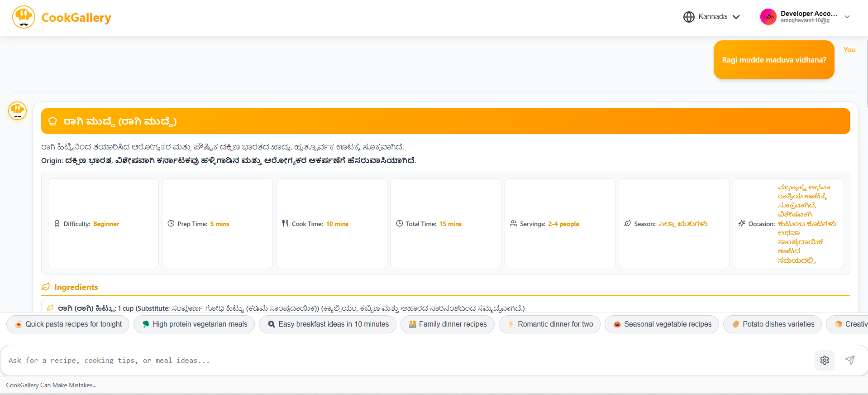The height and width of the screenshot is (395, 868).
Task: Click the chef hat icon in recipe title
Action: tap(53, 121)
